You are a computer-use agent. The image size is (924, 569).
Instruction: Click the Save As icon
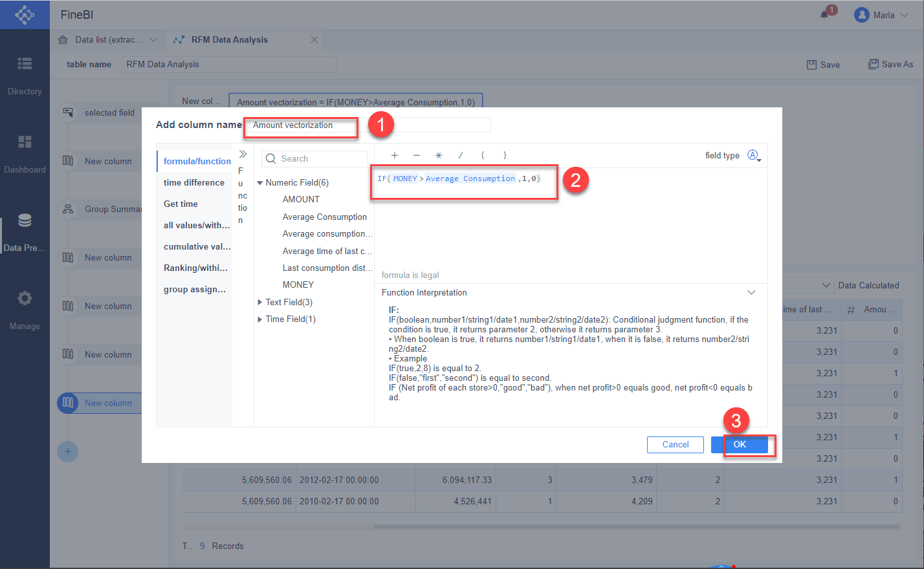coord(874,64)
